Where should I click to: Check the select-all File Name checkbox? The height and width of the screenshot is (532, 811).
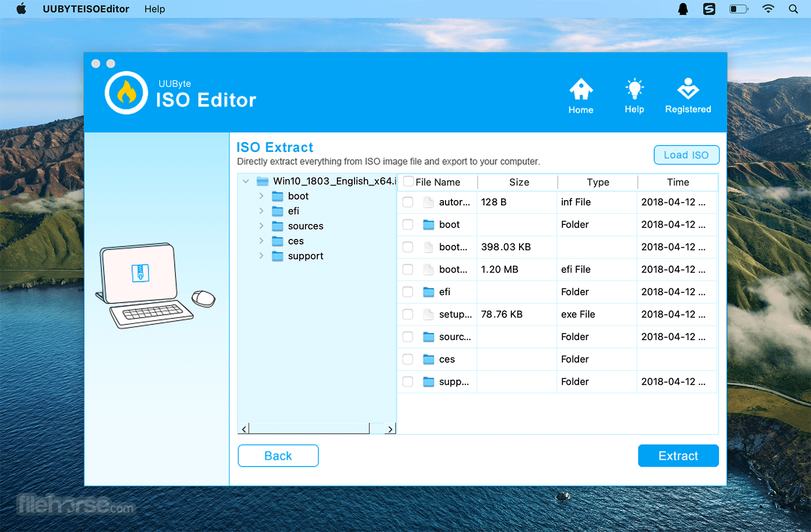409,182
